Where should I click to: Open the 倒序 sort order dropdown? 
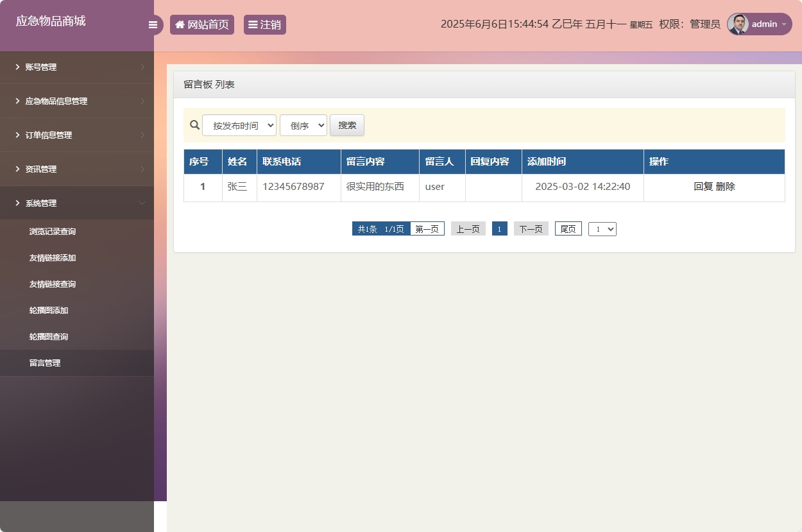pyautogui.click(x=303, y=125)
